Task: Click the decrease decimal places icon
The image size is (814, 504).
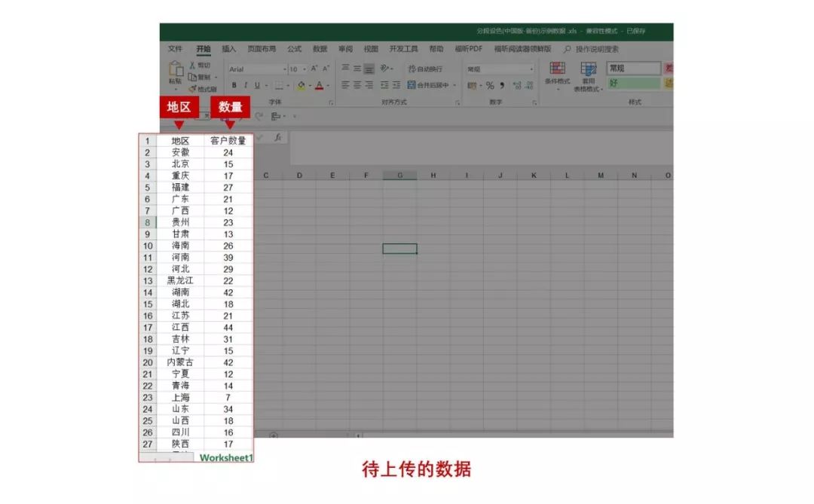Action: pyautogui.click(x=529, y=85)
